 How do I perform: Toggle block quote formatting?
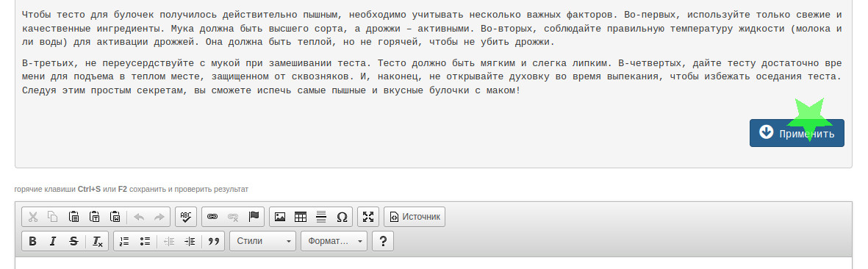214,241
